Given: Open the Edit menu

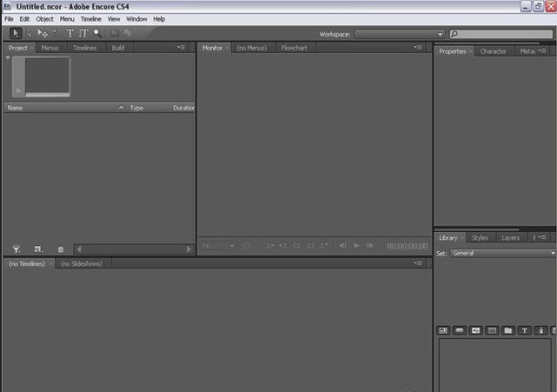Looking at the screenshot, I should (x=24, y=19).
